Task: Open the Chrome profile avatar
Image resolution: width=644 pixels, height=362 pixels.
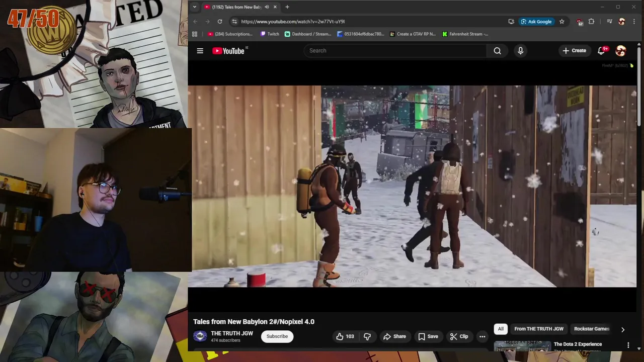Action: [622, 22]
